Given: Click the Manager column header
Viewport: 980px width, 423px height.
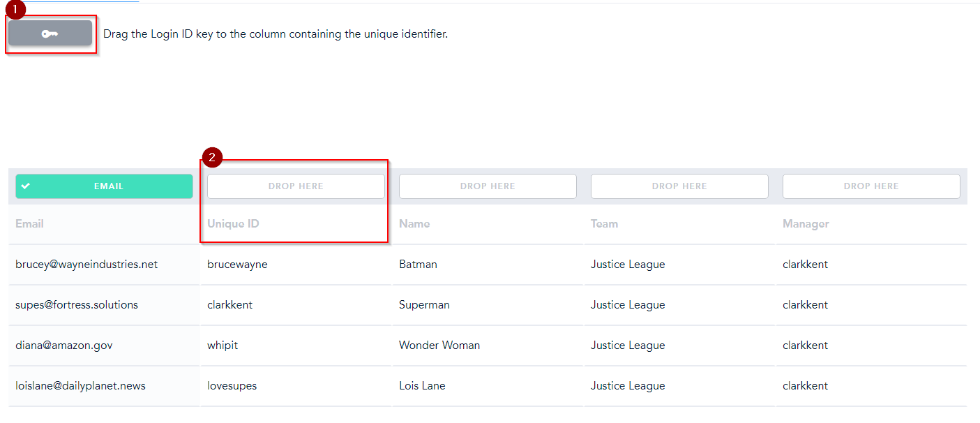Looking at the screenshot, I should tap(806, 224).
